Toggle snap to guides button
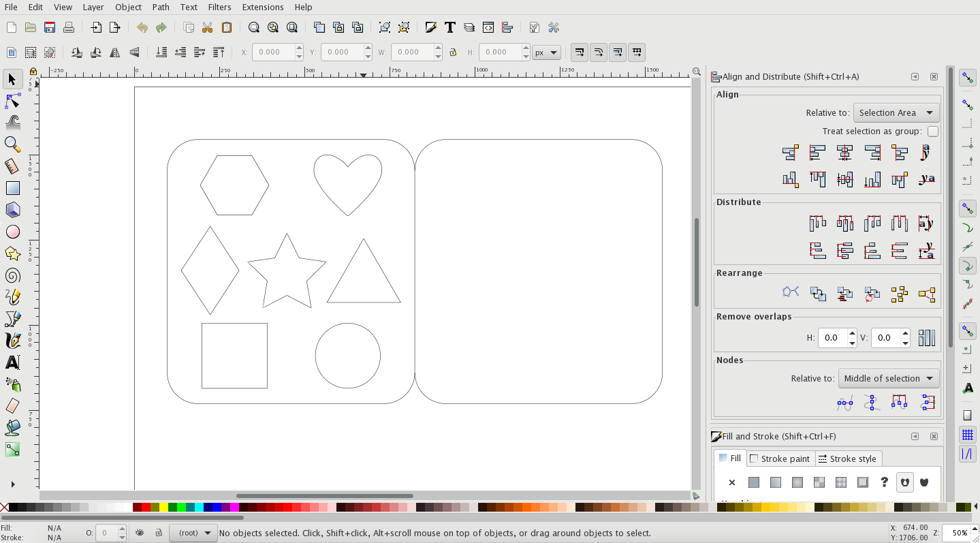The width and height of the screenshot is (980, 543). pyautogui.click(x=967, y=454)
